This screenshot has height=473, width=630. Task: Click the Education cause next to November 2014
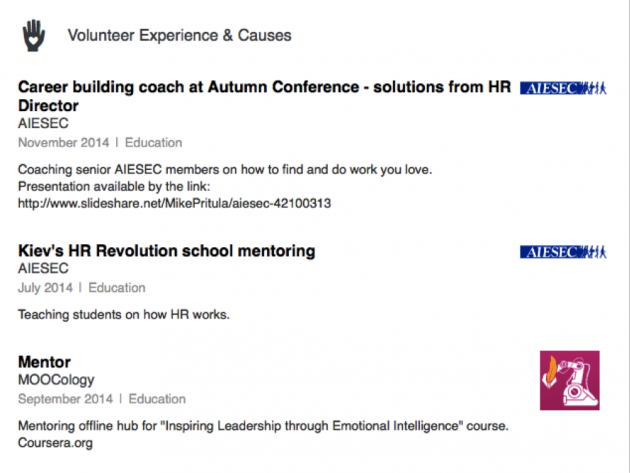153,143
